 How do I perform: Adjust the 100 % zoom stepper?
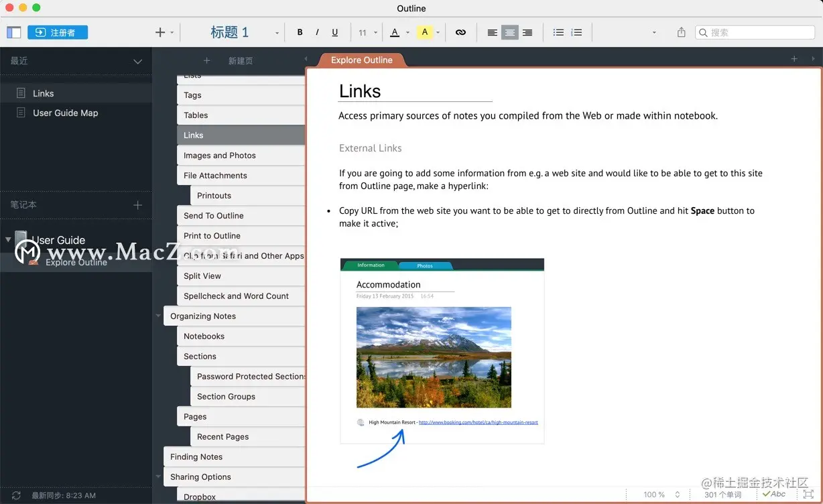[x=678, y=495]
